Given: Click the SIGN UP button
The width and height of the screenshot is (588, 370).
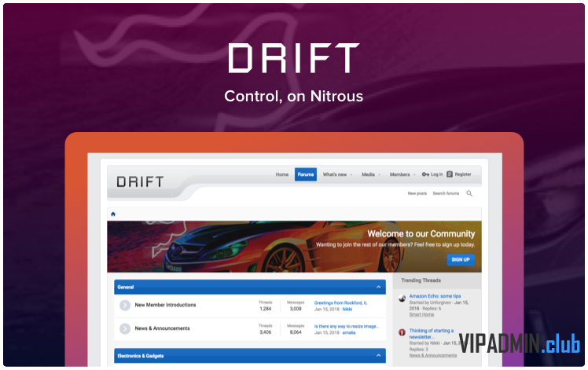Looking at the screenshot, I should [x=461, y=259].
